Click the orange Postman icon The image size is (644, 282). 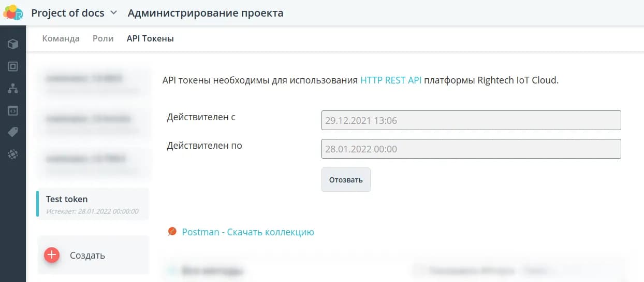tap(172, 232)
